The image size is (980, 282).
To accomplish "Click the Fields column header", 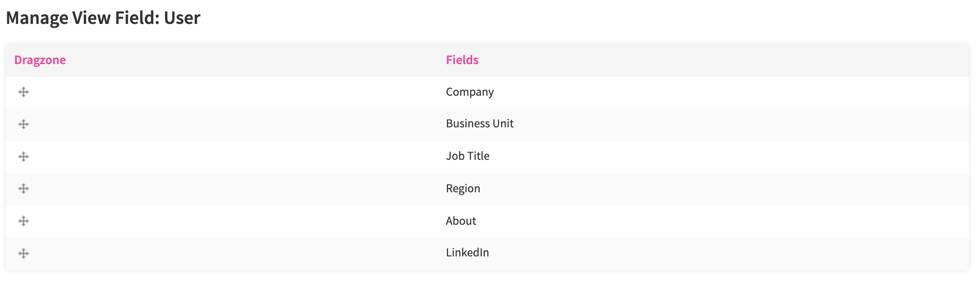I will tap(462, 60).
